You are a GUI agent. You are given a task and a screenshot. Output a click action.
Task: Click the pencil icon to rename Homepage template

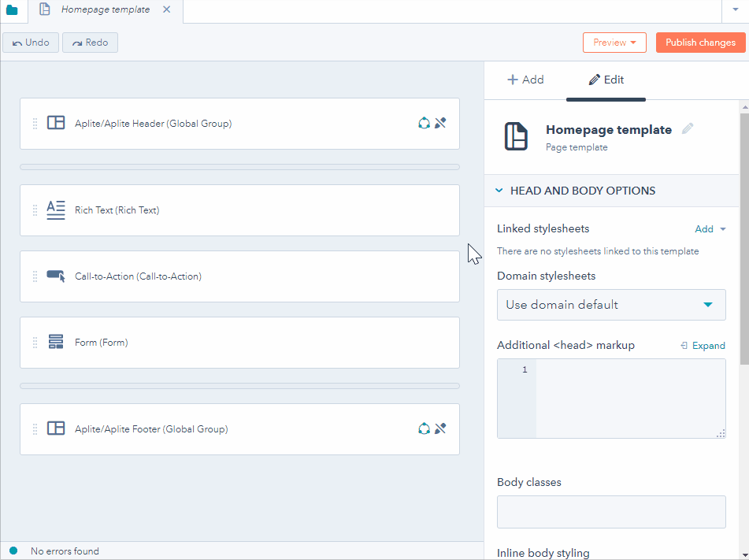click(688, 129)
